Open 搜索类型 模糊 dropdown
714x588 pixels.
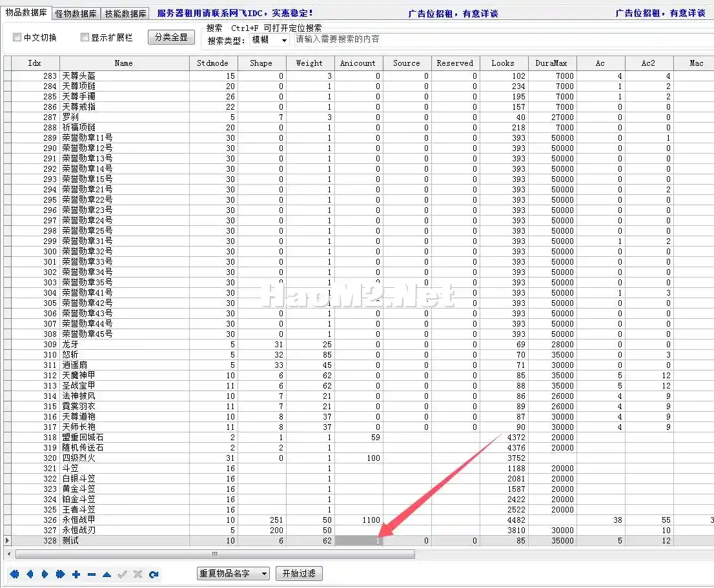270,40
